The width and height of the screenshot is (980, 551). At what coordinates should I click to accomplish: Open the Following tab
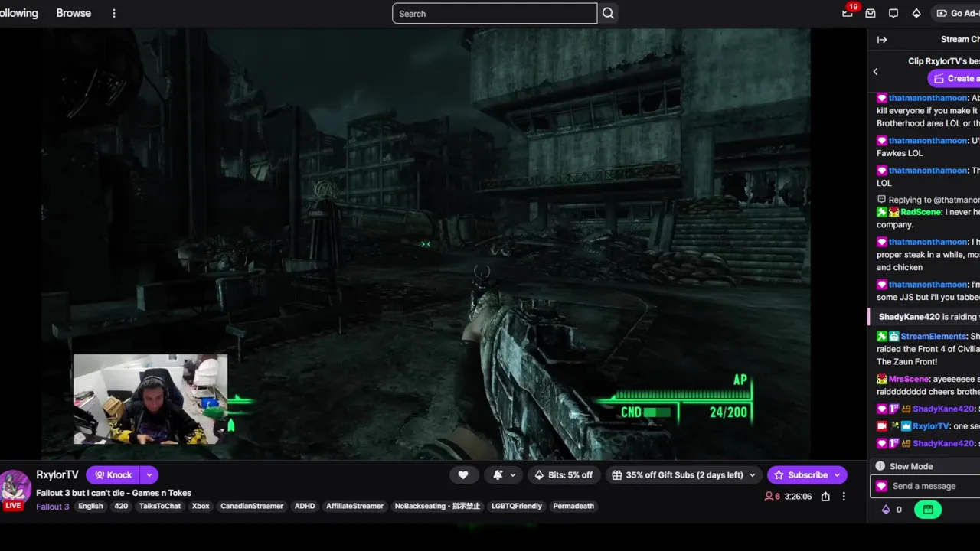click(x=18, y=13)
